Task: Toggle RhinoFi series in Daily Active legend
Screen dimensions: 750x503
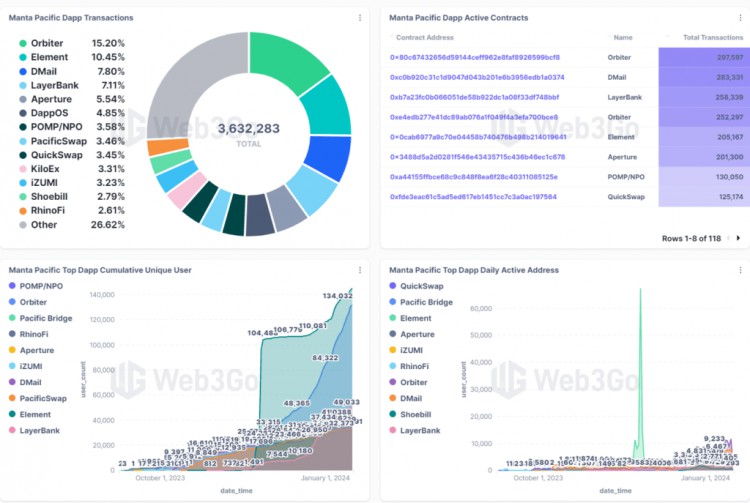Action: (x=409, y=367)
